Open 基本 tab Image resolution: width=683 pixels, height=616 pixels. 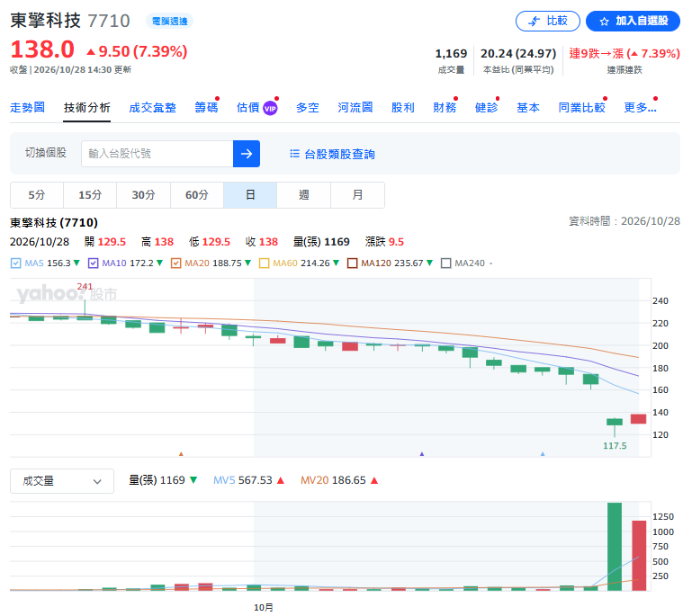528,108
